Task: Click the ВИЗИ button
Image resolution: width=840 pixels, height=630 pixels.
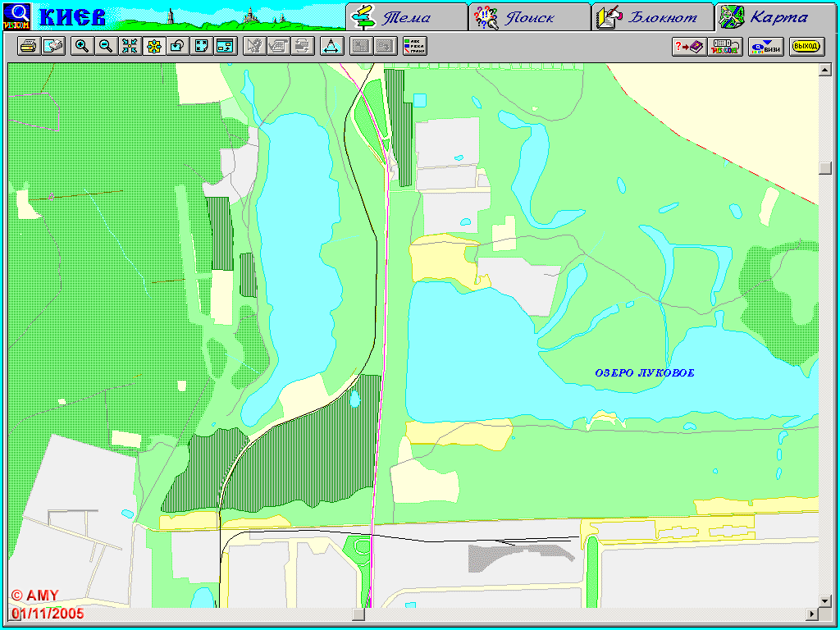Action: click(x=766, y=47)
